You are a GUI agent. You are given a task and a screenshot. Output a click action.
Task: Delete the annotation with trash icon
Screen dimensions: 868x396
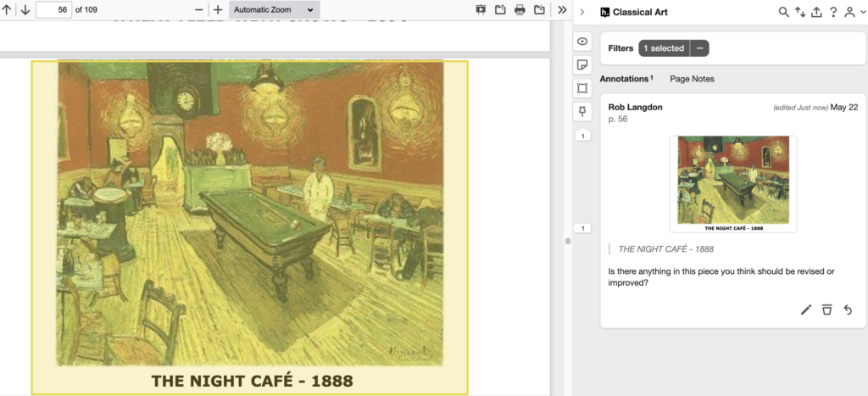pyautogui.click(x=826, y=310)
